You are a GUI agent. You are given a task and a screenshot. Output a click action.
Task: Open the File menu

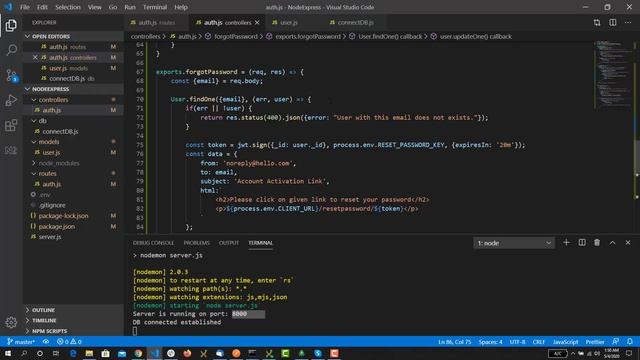point(24,7)
